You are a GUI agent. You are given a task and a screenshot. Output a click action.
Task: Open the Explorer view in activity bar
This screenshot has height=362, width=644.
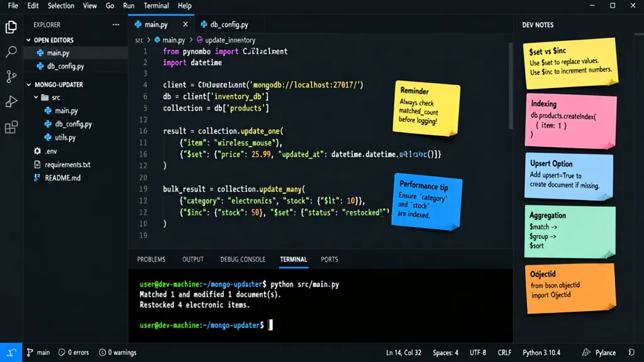click(11, 27)
